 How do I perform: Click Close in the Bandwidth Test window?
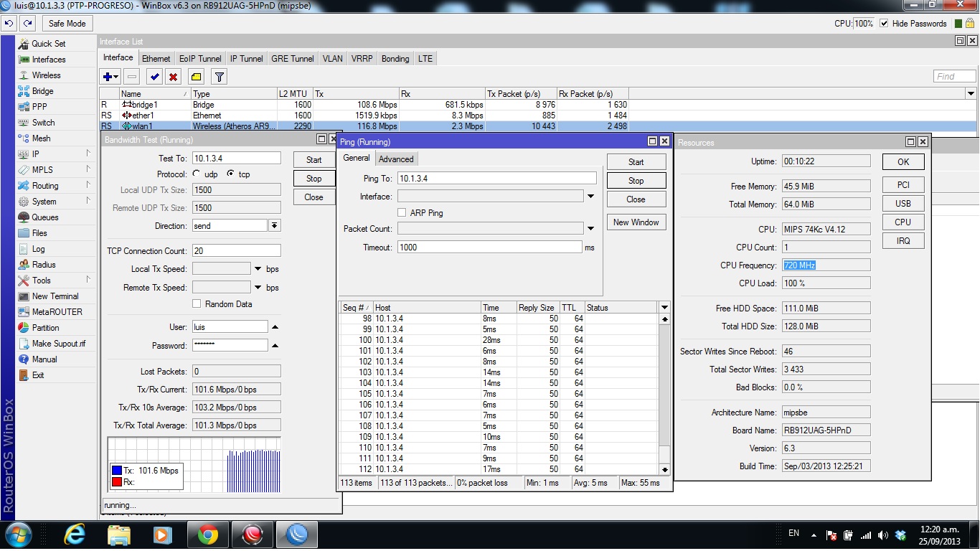(x=314, y=197)
